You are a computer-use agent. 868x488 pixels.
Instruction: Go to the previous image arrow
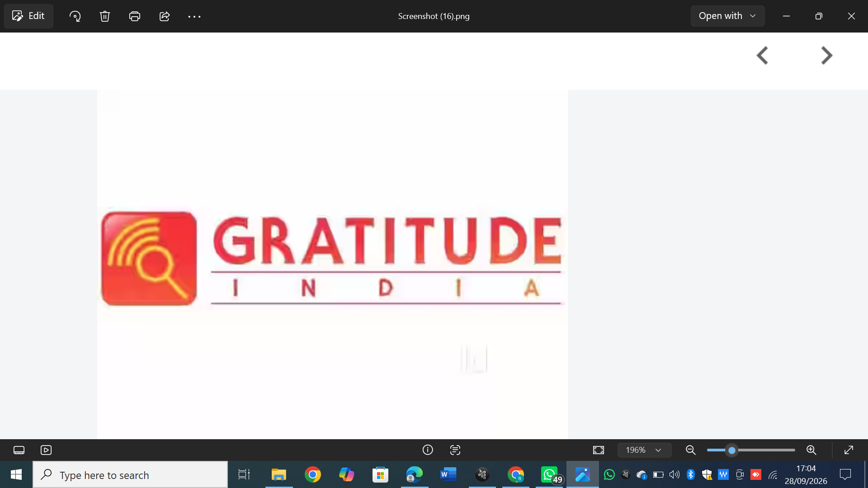763,56
